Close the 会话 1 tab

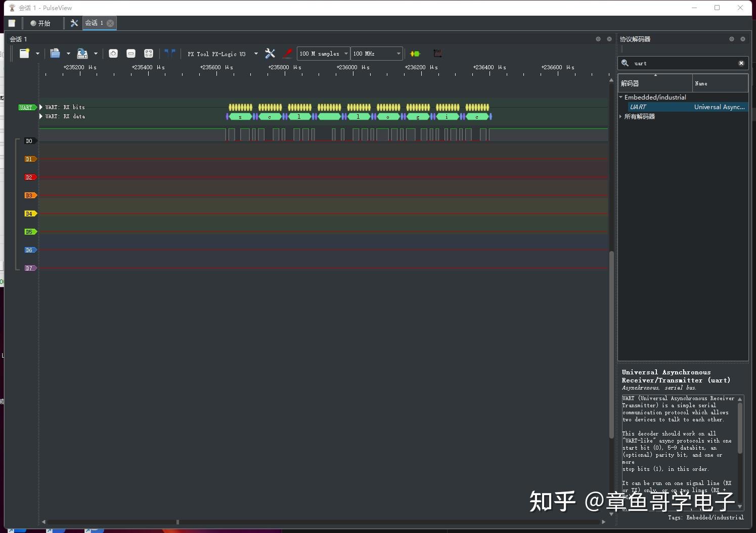click(110, 23)
